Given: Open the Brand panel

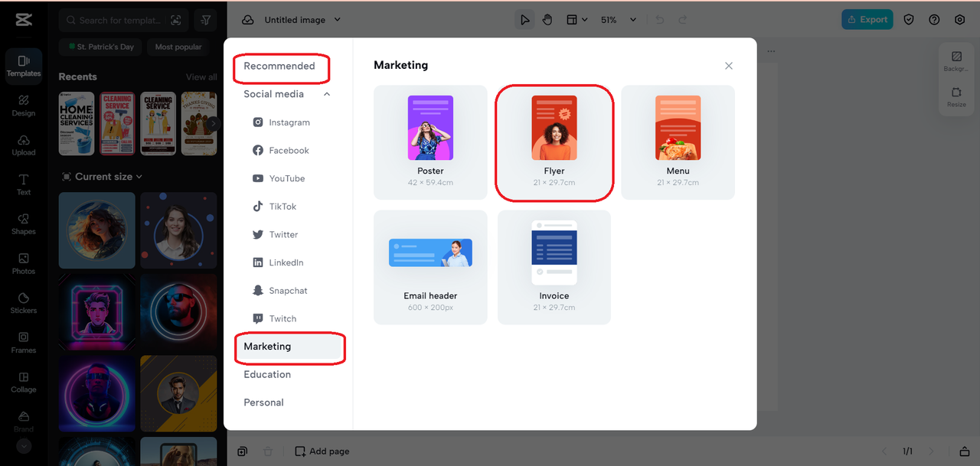Looking at the screenshot, I should point(24,421).
